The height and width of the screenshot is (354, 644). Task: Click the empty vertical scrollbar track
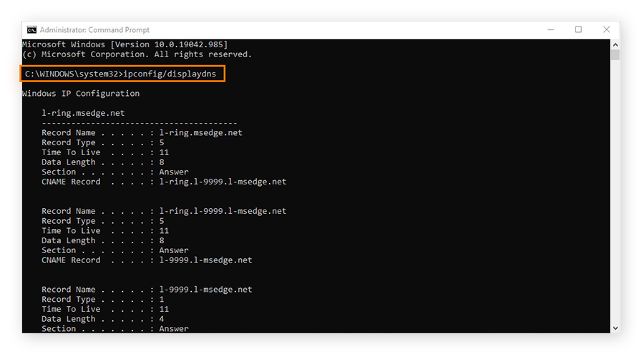click(615, 192)
